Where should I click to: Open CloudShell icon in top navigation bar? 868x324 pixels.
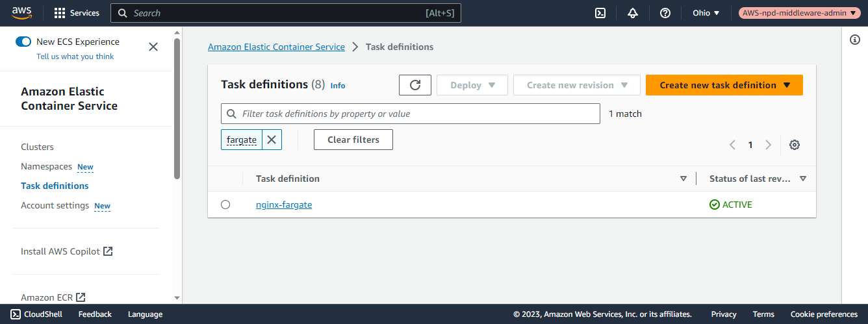(600, 13)
